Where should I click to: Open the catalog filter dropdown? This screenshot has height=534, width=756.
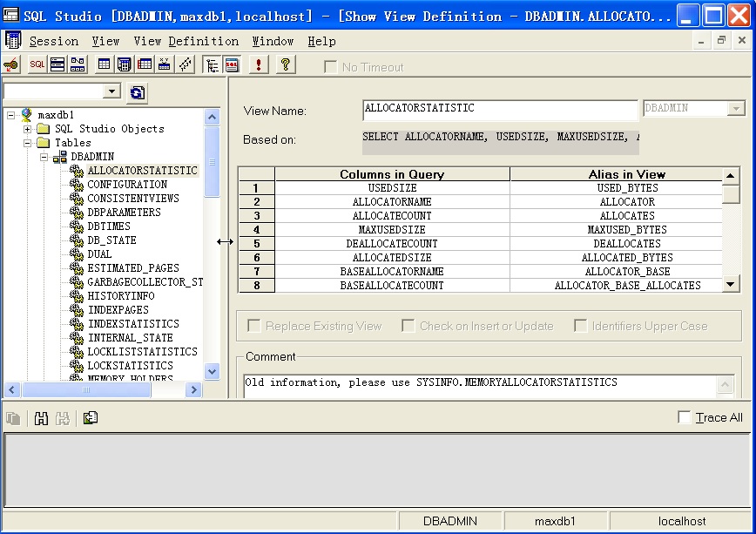(x=112, y=91)
